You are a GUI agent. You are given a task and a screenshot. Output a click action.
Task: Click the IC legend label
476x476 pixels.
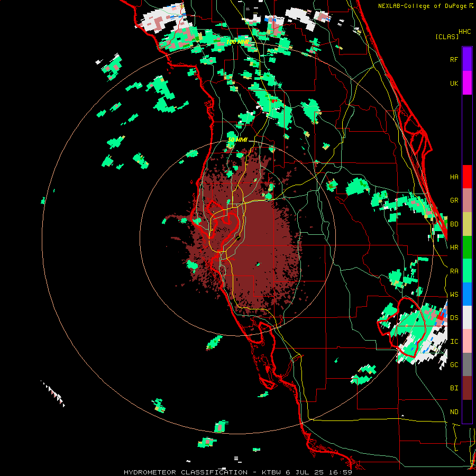pyautogui.click(x=454, y=342)
